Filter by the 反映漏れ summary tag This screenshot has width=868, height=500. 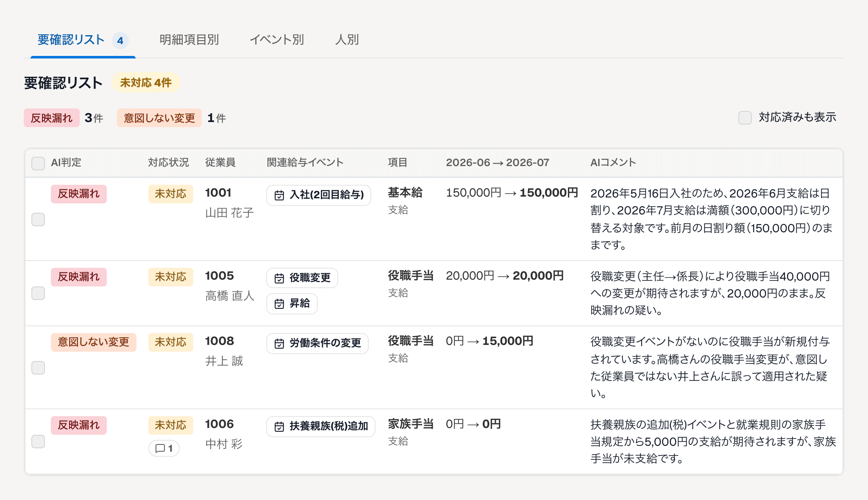pyautogui.click(x=52, y=118)
